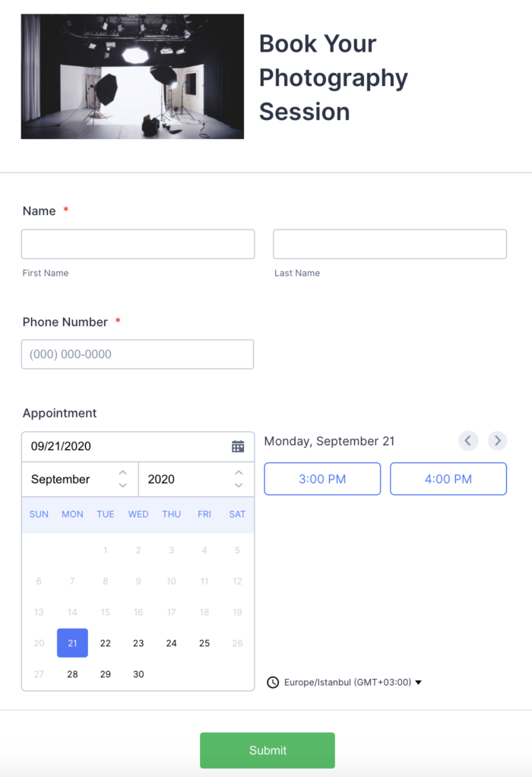Open the Europe/Istanbul timezone dropdown
The width and height of the screenshot is (532, 777).
pyautogui.click(x=350, y=682)
